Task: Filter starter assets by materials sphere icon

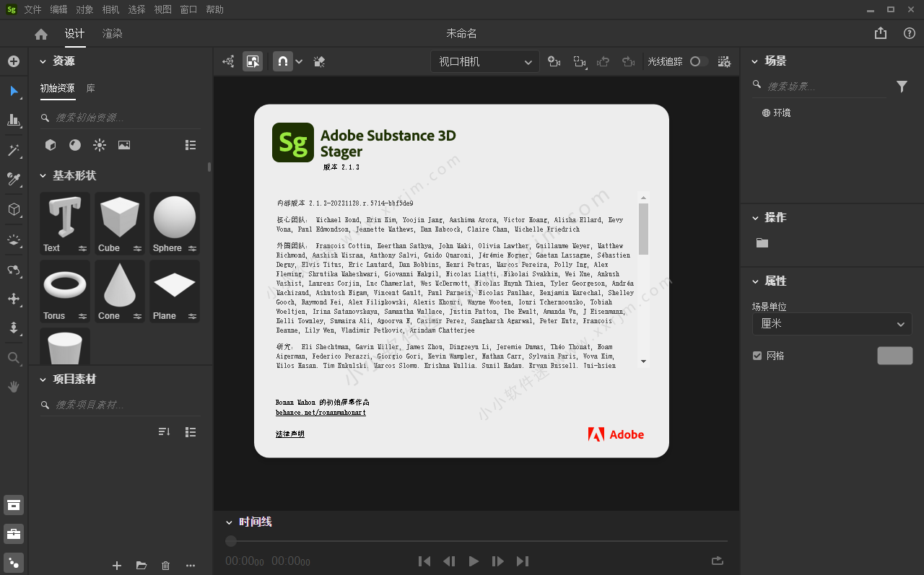Action: pyautogui.click(x=75, y=145)
